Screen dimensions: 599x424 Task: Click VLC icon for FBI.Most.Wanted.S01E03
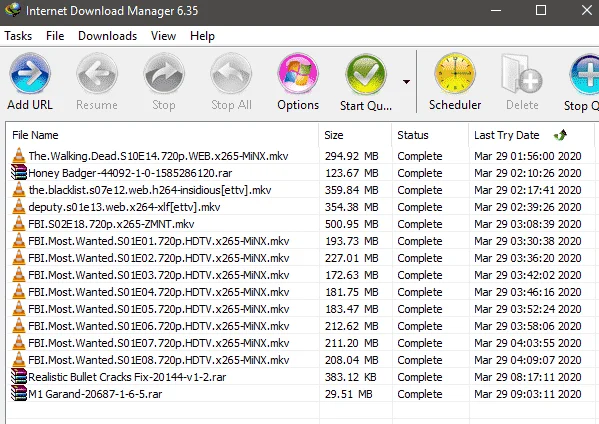coord(19,275)
